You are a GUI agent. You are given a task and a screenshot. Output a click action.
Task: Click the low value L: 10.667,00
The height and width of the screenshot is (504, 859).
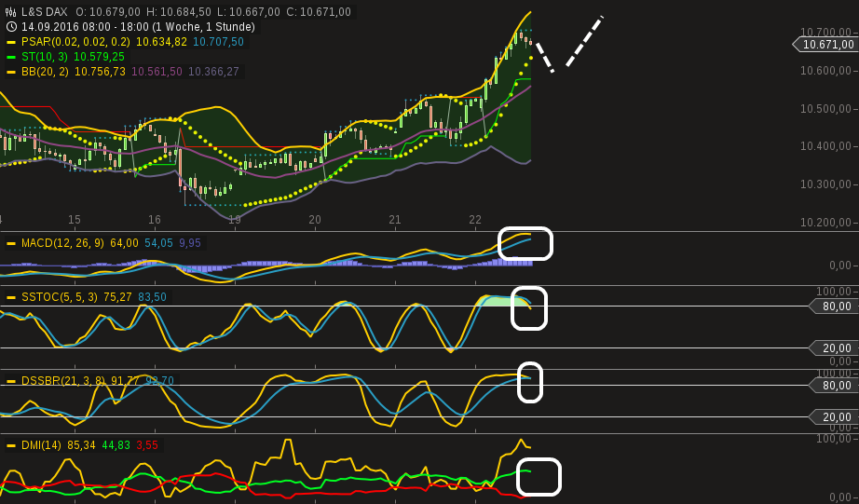247,12
